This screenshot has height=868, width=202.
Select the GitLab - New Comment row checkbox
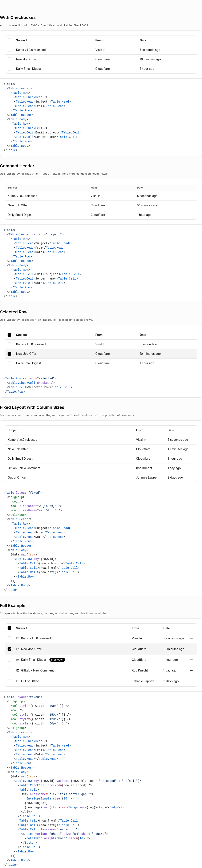point(9,670)
